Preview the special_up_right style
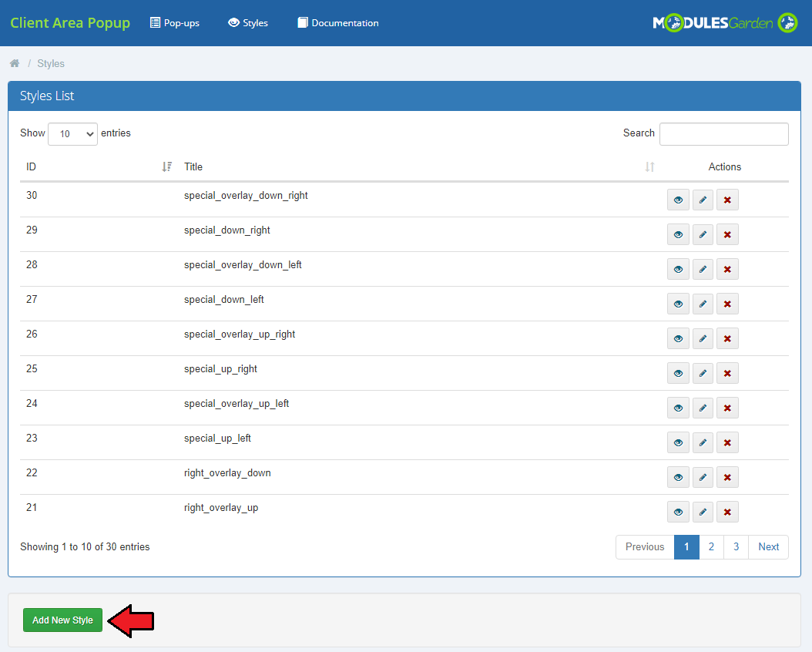Image resolution: width=812 pixels, height=652 pixels. tap(678, 373)
